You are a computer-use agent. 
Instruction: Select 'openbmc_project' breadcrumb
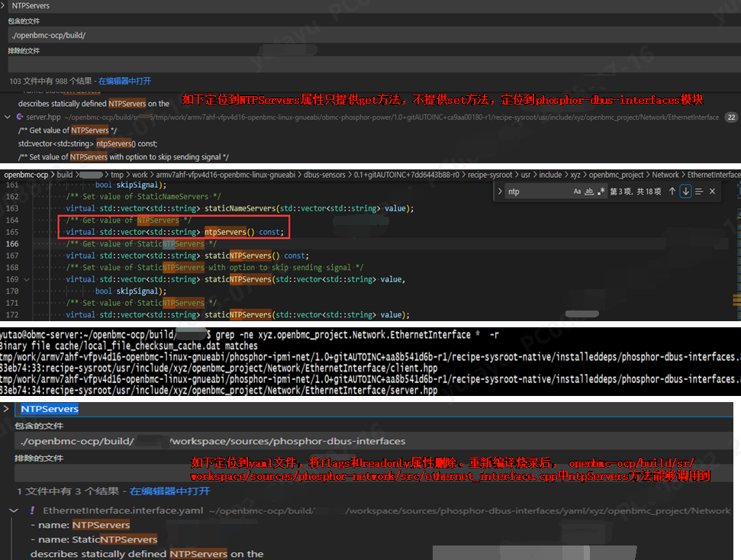tap(616, 175)
